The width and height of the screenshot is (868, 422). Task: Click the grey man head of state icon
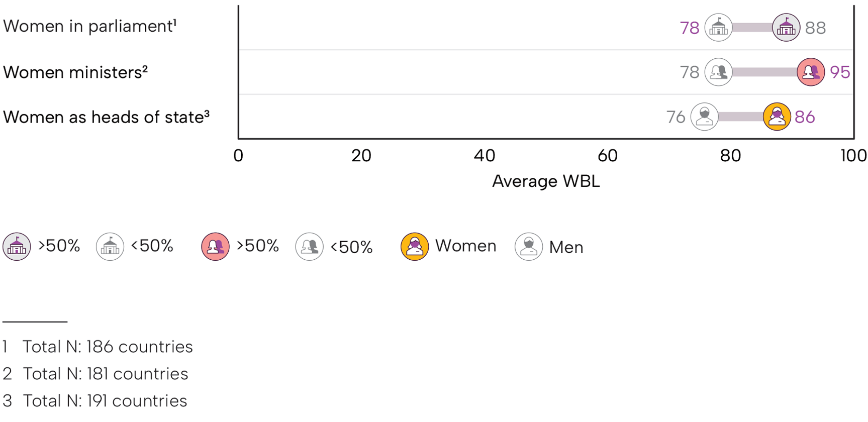705,117
